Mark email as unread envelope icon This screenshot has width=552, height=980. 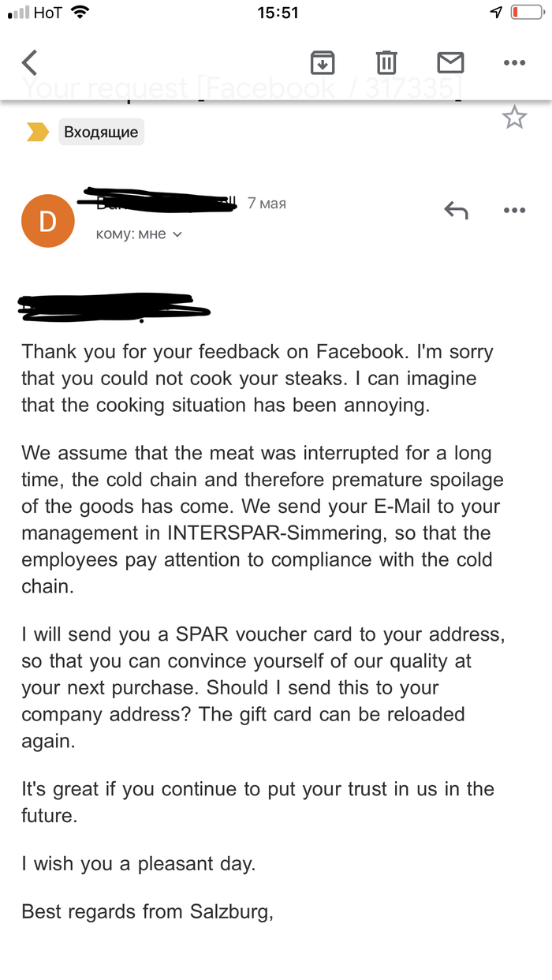tap(450, 62)
